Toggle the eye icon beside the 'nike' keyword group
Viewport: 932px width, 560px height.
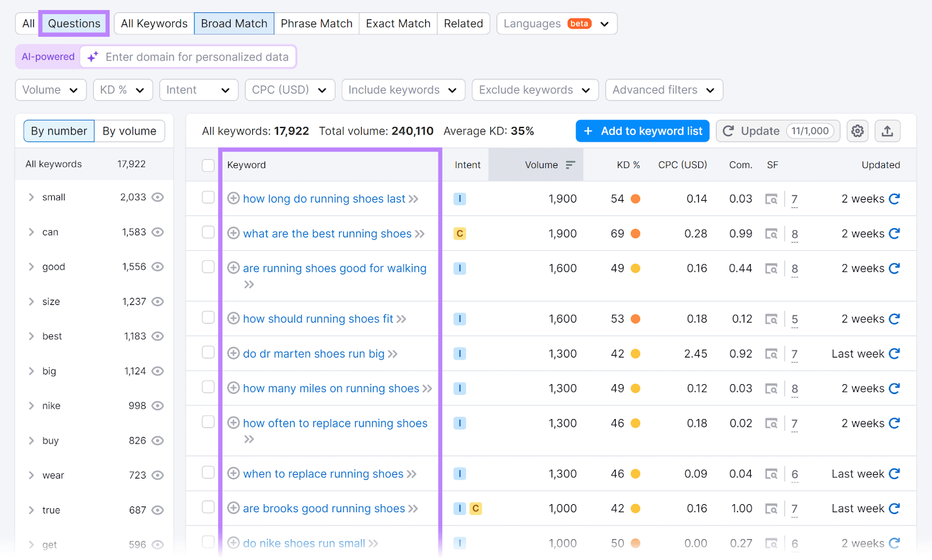pyautogui.click(x=158, y=406)
